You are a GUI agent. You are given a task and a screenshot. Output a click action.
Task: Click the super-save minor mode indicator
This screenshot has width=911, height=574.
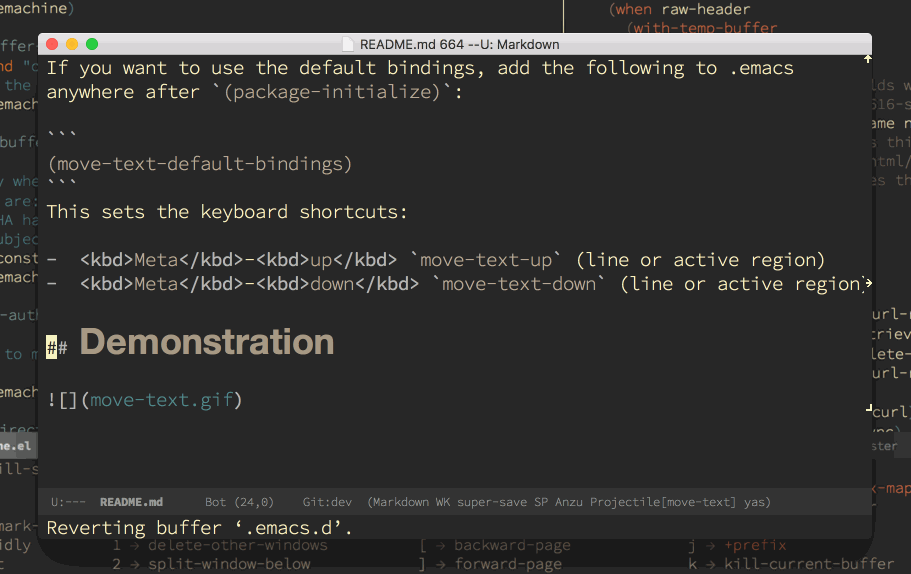[x=492, y=502]
